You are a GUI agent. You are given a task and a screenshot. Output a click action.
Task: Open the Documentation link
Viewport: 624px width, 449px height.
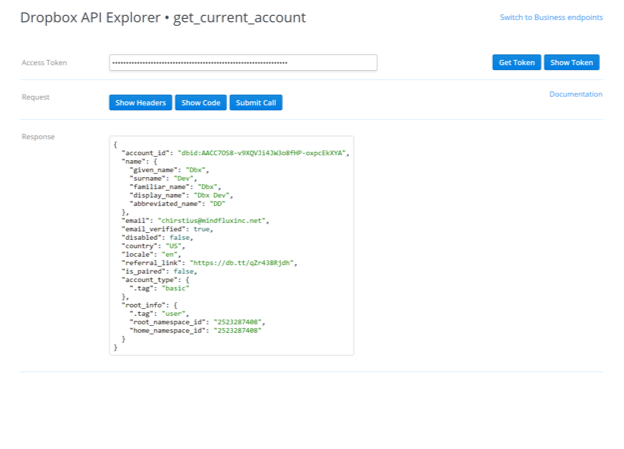[x=575, y=95]
